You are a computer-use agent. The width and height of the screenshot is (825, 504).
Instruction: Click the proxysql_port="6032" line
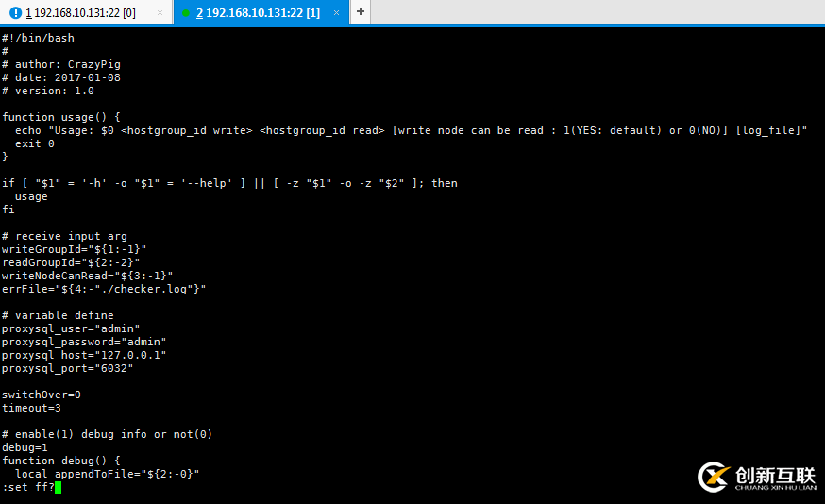[x=67, y=368]
